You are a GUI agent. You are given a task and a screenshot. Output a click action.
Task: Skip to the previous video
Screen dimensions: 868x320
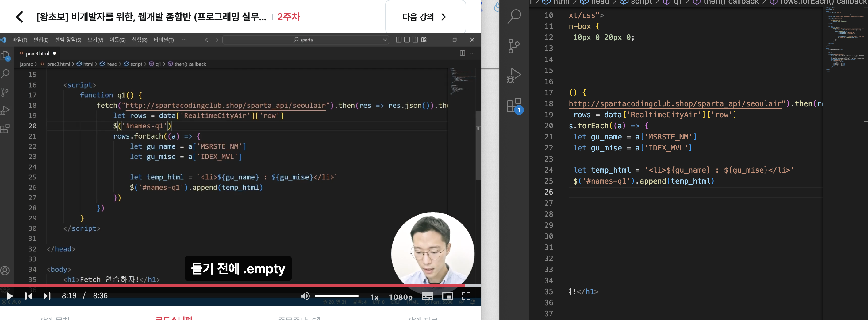[x=29, y=296]
